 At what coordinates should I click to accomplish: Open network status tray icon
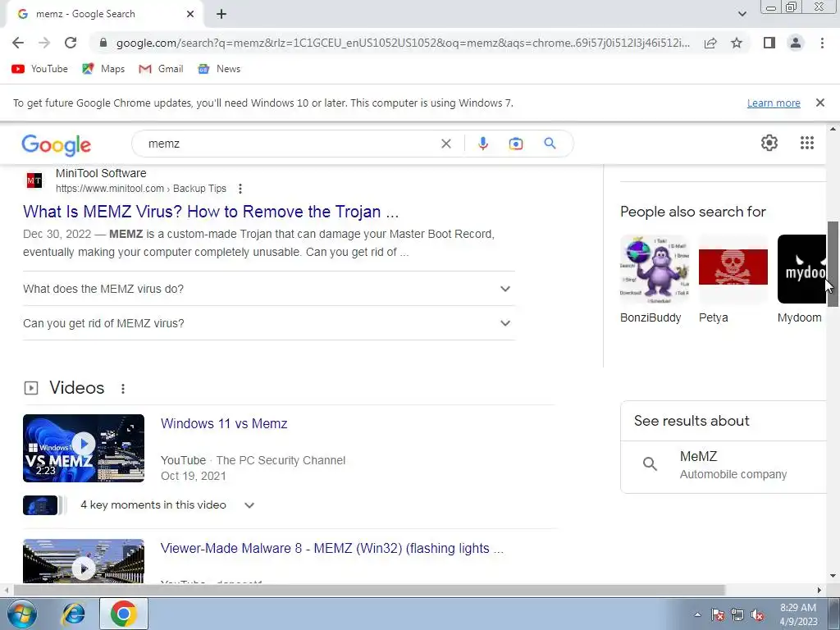(737, 614)
